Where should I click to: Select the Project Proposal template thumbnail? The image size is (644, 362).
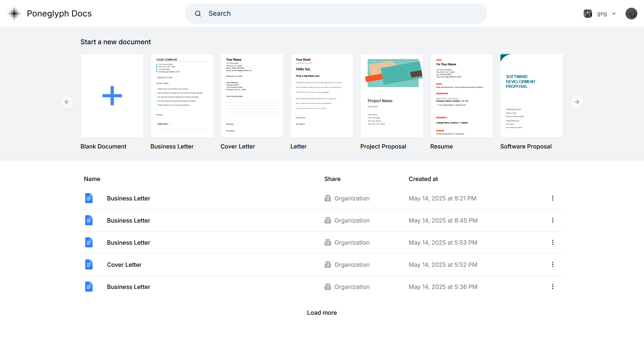(x=392, y=96)
